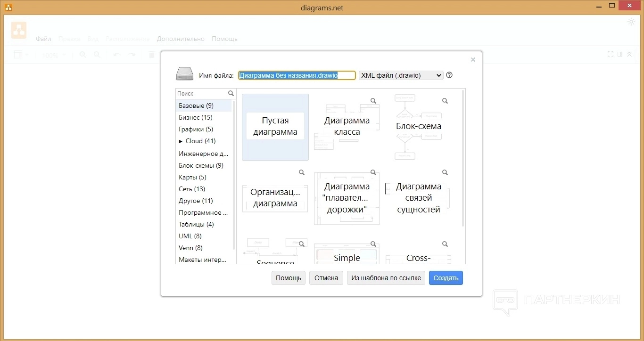The width and height of the screenshot is (644, 341).
Task: Select the Пустая диаграмма template thumbnail
Action: pos(275,127)
